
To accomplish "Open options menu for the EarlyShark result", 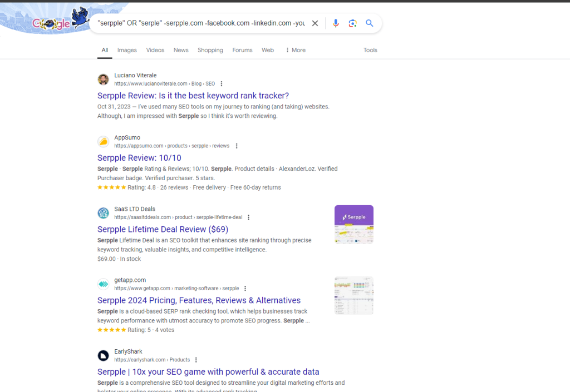I will click(x=196, y=360).
